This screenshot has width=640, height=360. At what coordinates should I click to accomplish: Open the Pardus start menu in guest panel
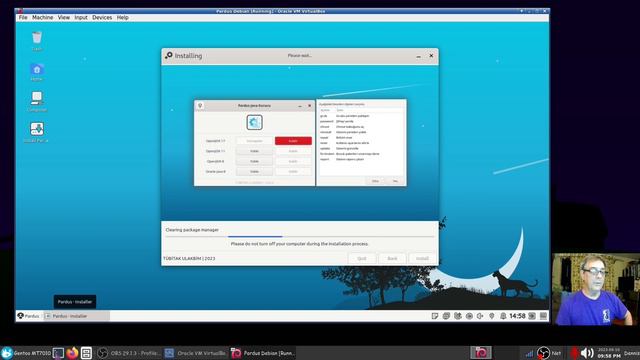click(29, 316)
